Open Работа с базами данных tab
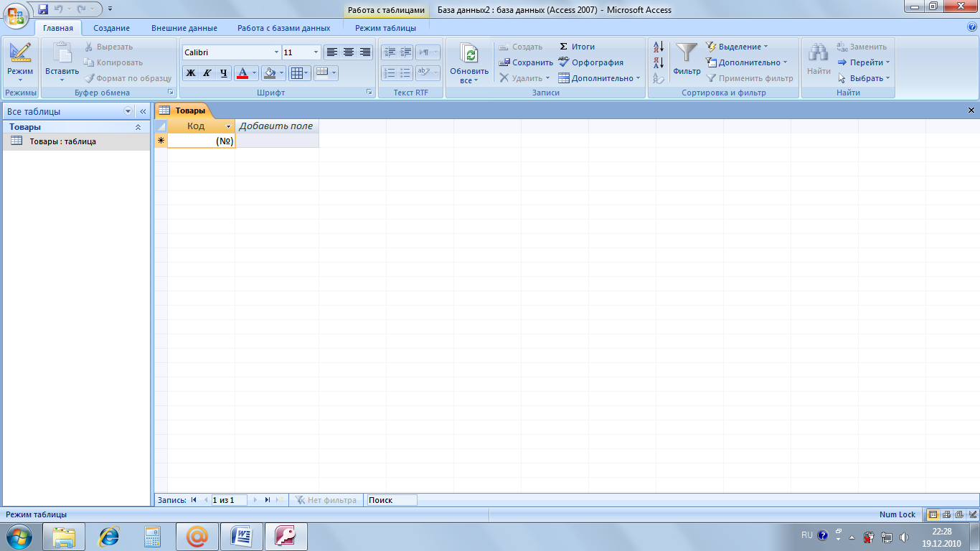This screenshot has height=551, width=980. [x=284, y=28]
